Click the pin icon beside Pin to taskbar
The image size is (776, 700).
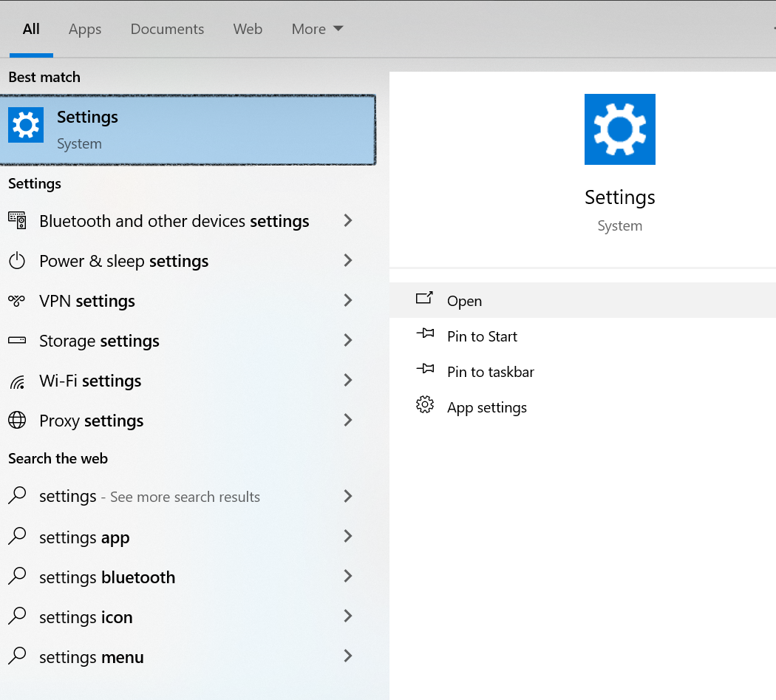click(x=425, y=369)
